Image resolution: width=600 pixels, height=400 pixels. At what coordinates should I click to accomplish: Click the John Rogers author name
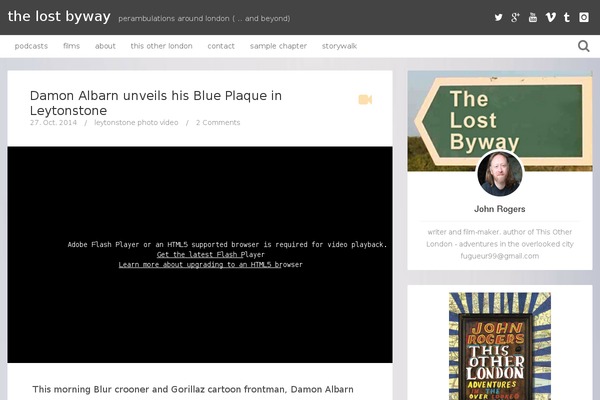tap(500, 209)
